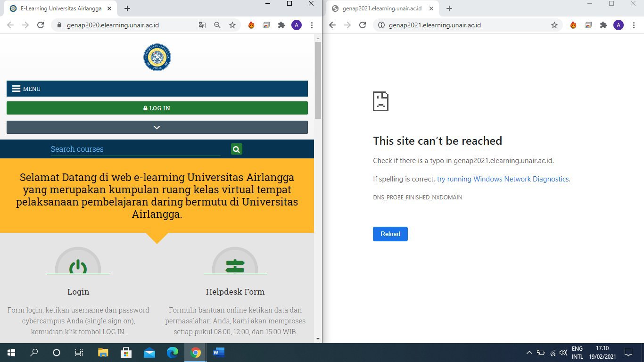Bookmark the genap2020 page with the star
The image size is (644, 362).
click(232, 25)
